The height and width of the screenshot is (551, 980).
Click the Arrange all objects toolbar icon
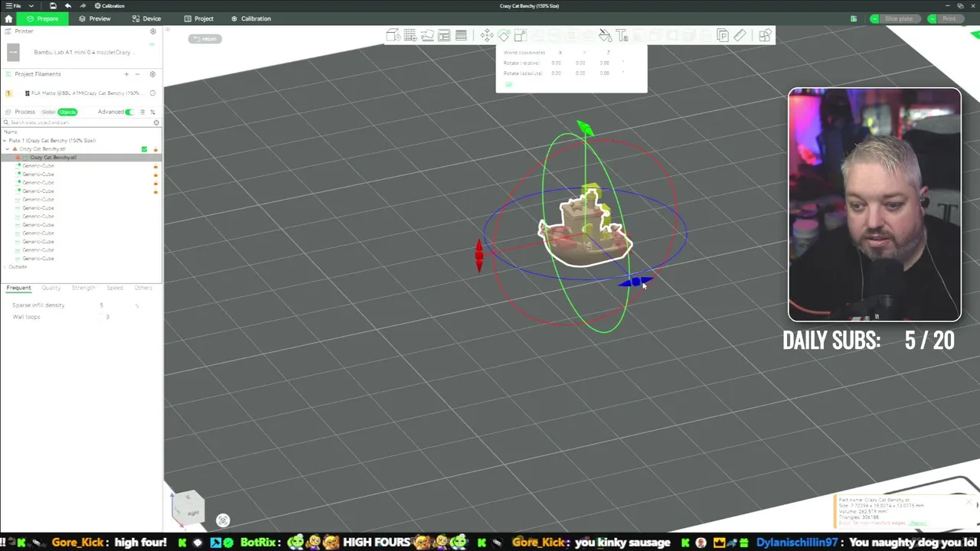444,35
